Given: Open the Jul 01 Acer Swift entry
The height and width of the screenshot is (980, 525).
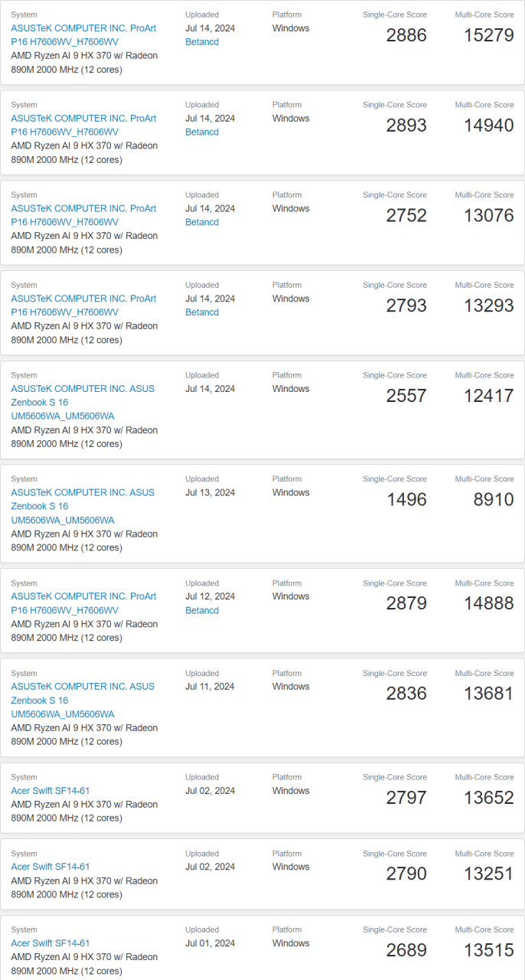Looking at the screenshot, I should [50, 942].
